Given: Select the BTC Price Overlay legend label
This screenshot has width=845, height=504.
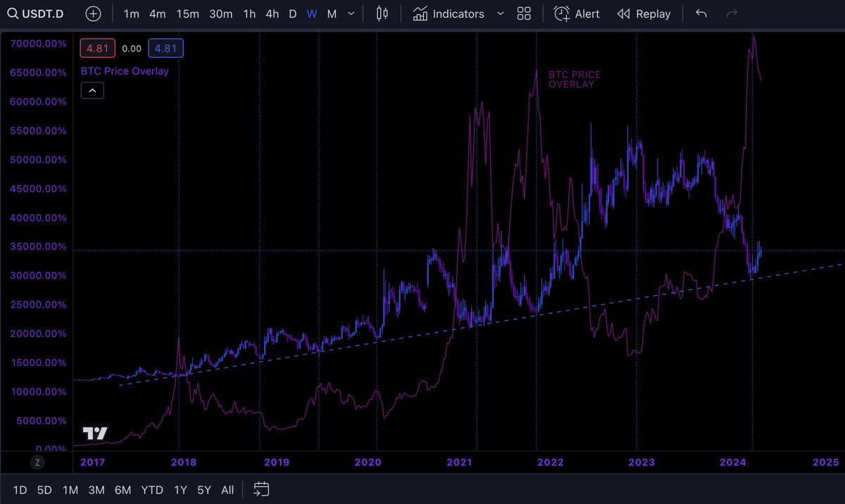Looking at the screenshot, I should pyautogui.click(x=125, y=70).
